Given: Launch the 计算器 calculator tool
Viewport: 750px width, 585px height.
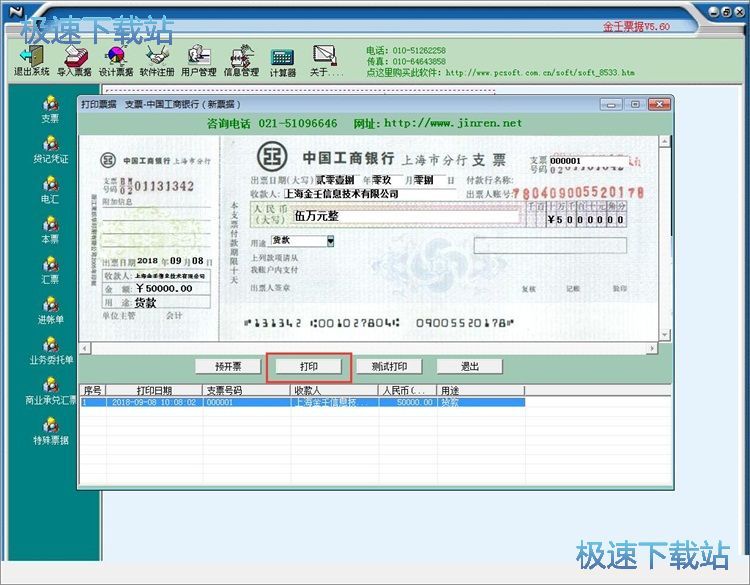Looking at the screenshot, I should click(283, 62).
